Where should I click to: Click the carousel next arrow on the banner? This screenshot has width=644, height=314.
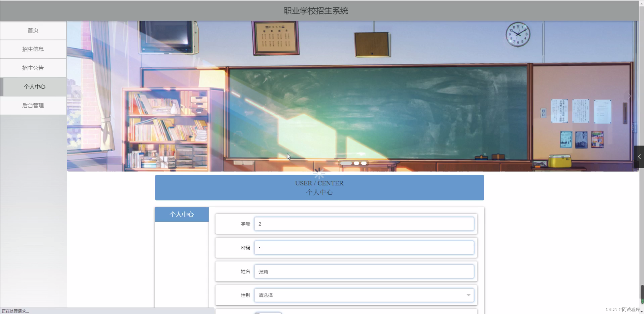click(x=629, y=96)
